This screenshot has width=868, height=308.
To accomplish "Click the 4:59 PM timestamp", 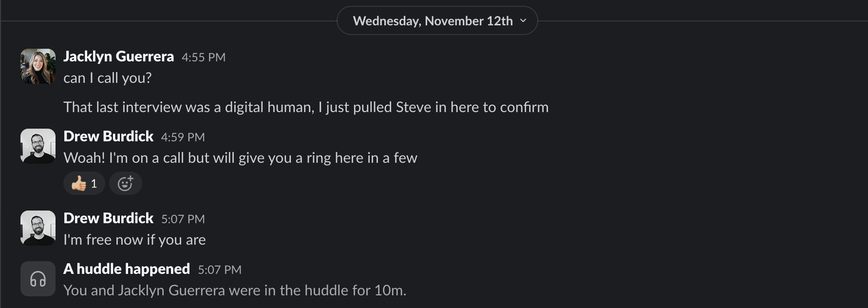I will point(183,137).
